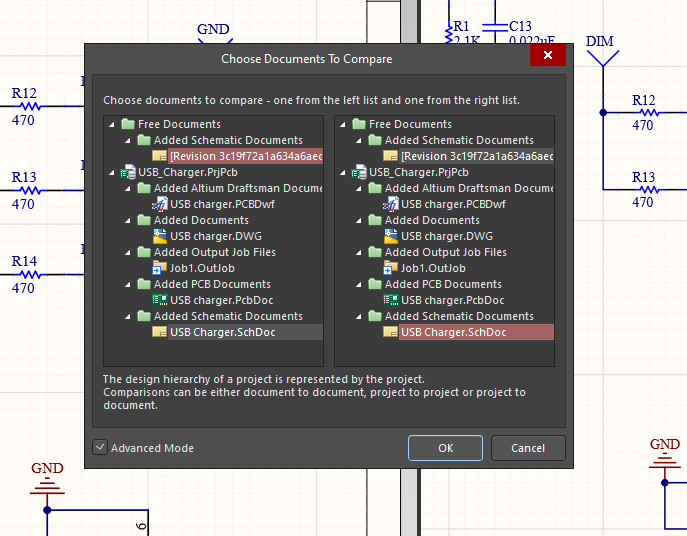Click USB Charger.SchDoc schematic icon in right list
The width and height of the screenshot is (687, 536).
click(390, 332)
